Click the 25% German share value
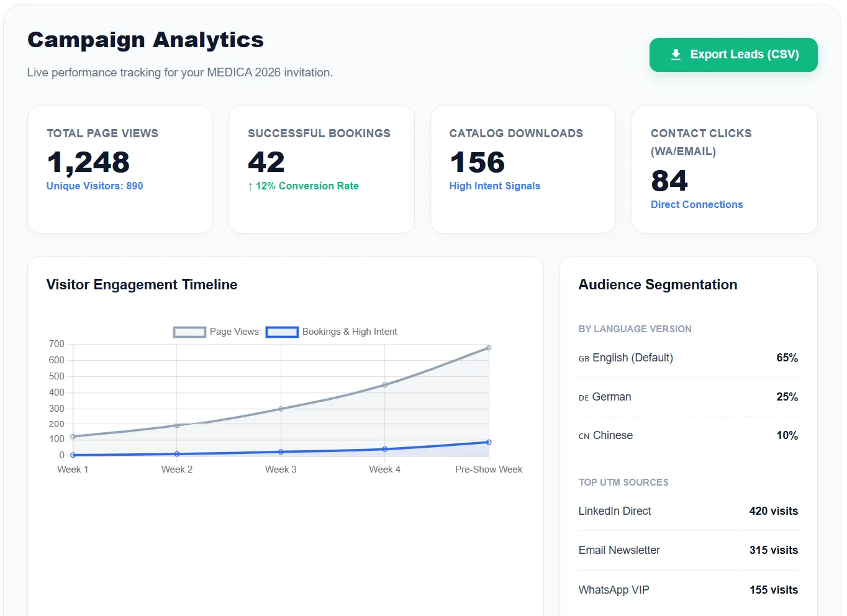The image size is (847, 616). pyautogui.click(x=787, y=397)
